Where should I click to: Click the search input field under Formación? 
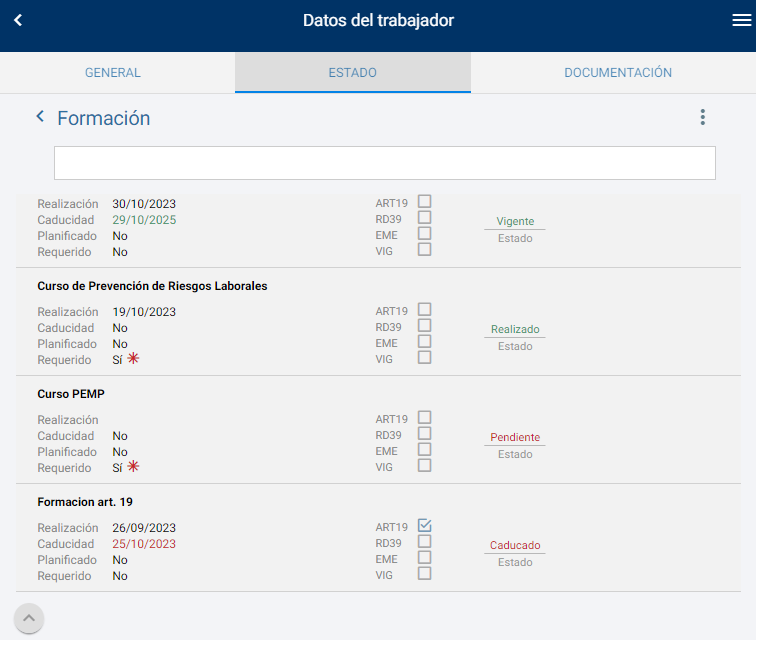pos(384,163)
